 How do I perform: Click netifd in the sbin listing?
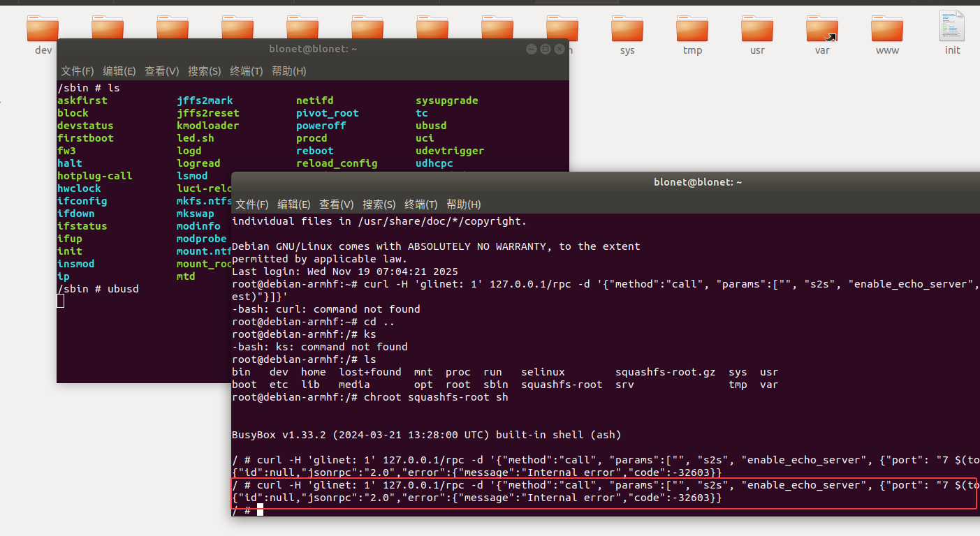(315, 100)
